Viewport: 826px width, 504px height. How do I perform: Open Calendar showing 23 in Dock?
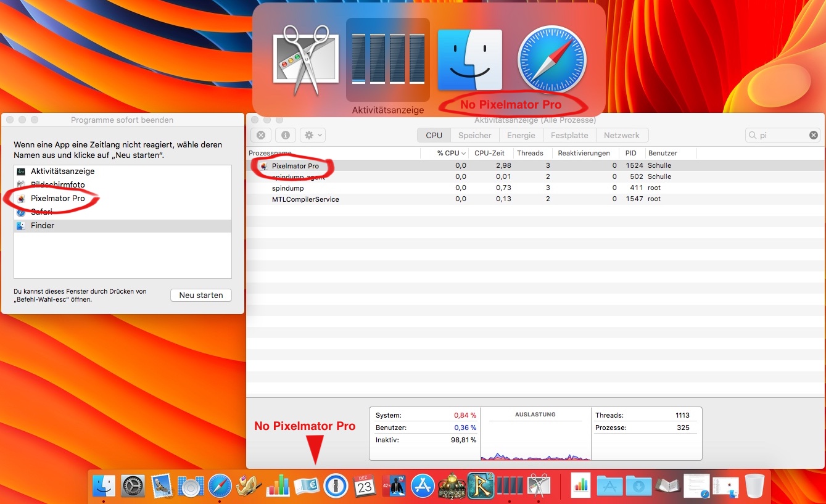(x=365, y=486)
